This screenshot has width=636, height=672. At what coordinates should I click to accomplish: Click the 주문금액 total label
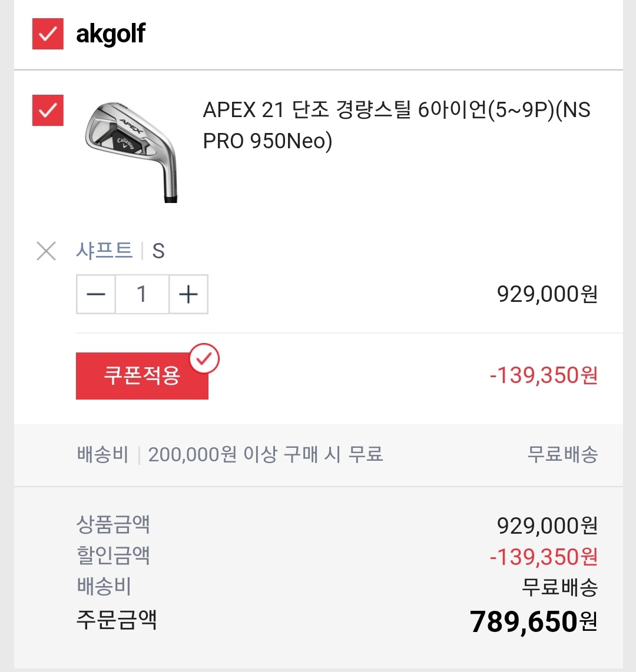tap(117, 620)
